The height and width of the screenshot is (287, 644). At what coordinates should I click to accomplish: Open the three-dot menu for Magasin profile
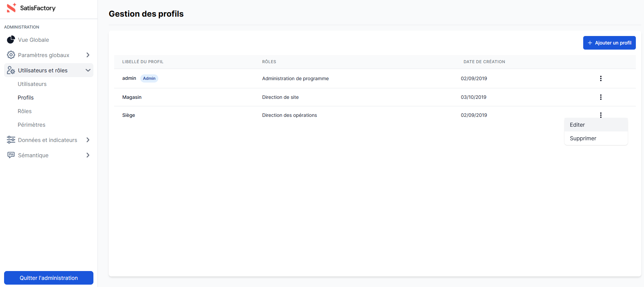[x=601, y=97]
